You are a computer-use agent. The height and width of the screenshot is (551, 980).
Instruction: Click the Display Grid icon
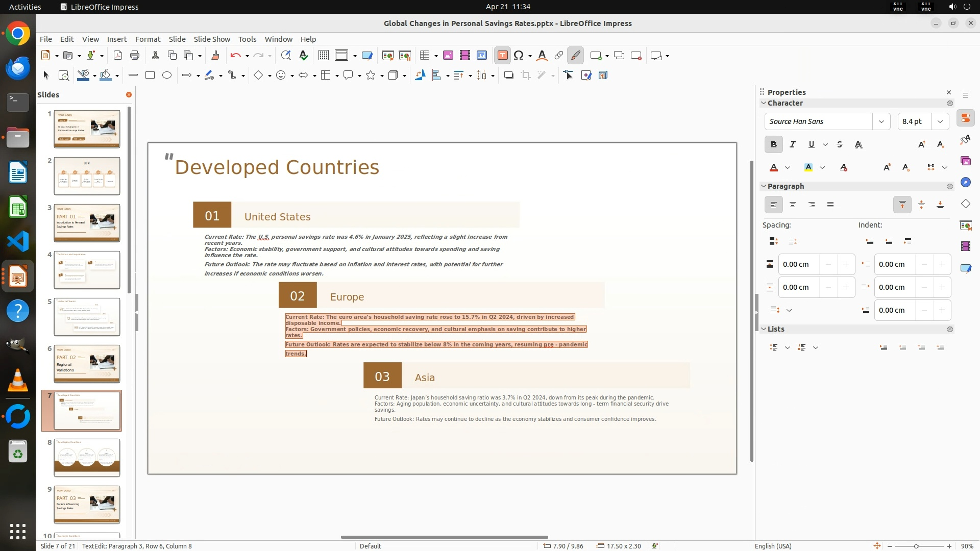coord(323,56)
